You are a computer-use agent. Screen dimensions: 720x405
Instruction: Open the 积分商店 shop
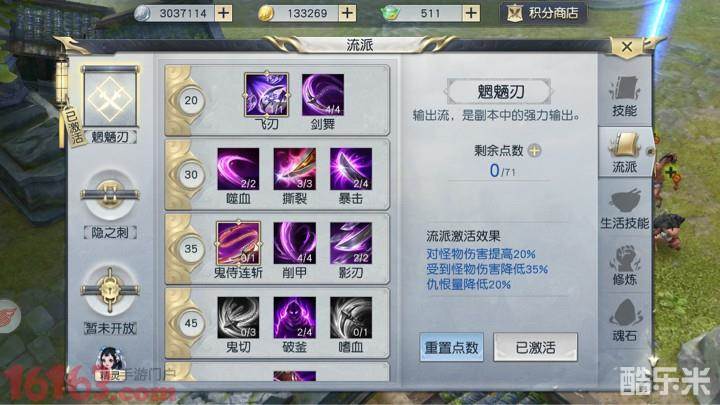click(x=544, y=13)
